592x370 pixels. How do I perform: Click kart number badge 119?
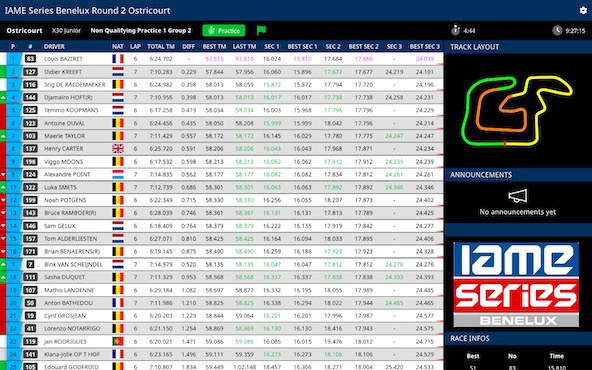click(x=30, y=341)
